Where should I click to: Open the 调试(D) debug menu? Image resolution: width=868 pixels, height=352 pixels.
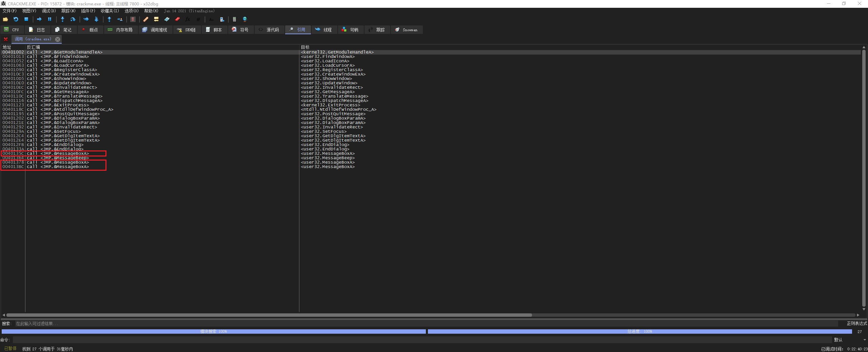coord(48,11)
